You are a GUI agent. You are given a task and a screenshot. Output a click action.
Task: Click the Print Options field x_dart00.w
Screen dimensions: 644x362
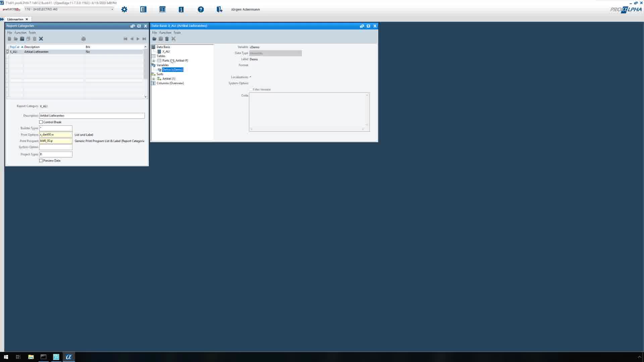(x=56, y=135)
